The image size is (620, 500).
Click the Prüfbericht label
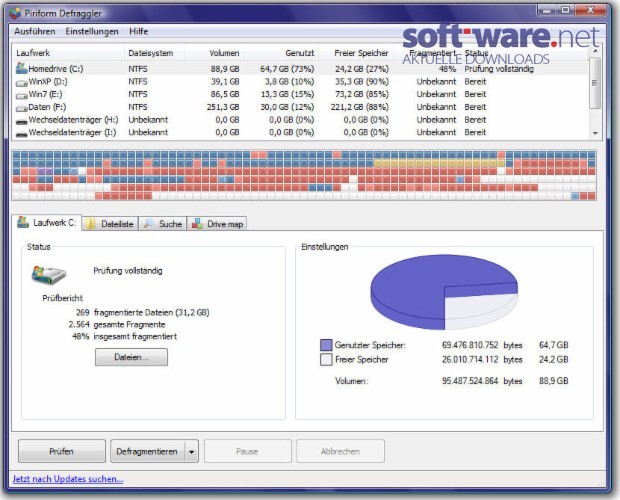[62, 298]
